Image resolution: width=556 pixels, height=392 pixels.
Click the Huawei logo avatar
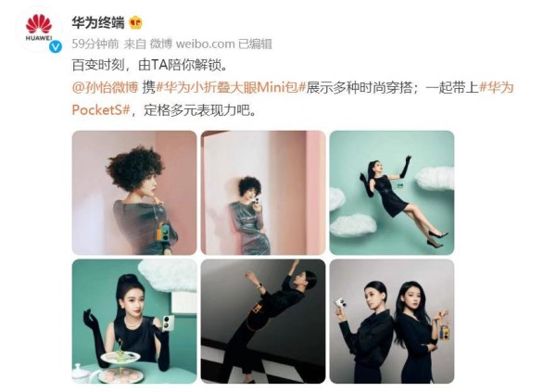point(39,30)
